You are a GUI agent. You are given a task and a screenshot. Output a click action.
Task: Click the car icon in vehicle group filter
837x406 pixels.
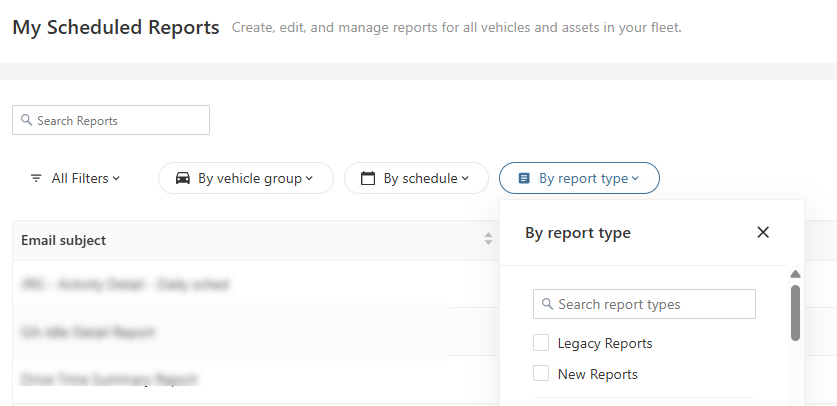point(183,178)
